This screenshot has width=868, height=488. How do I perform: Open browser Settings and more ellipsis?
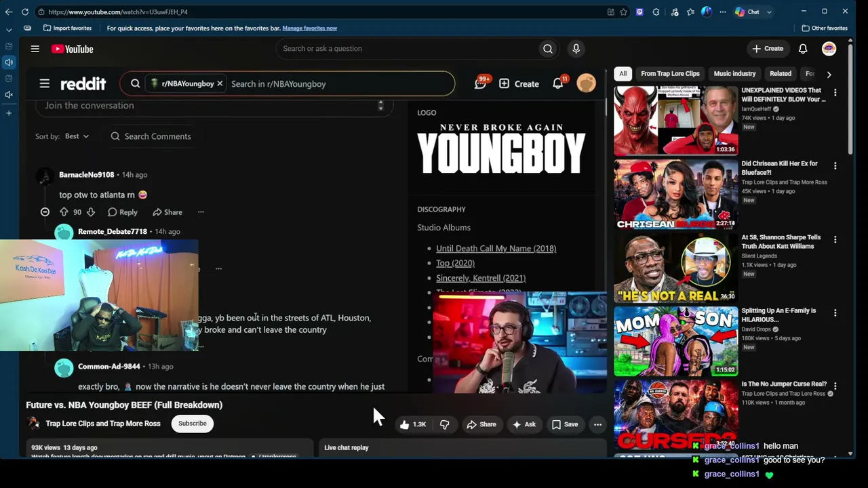[x=722, y=12]
